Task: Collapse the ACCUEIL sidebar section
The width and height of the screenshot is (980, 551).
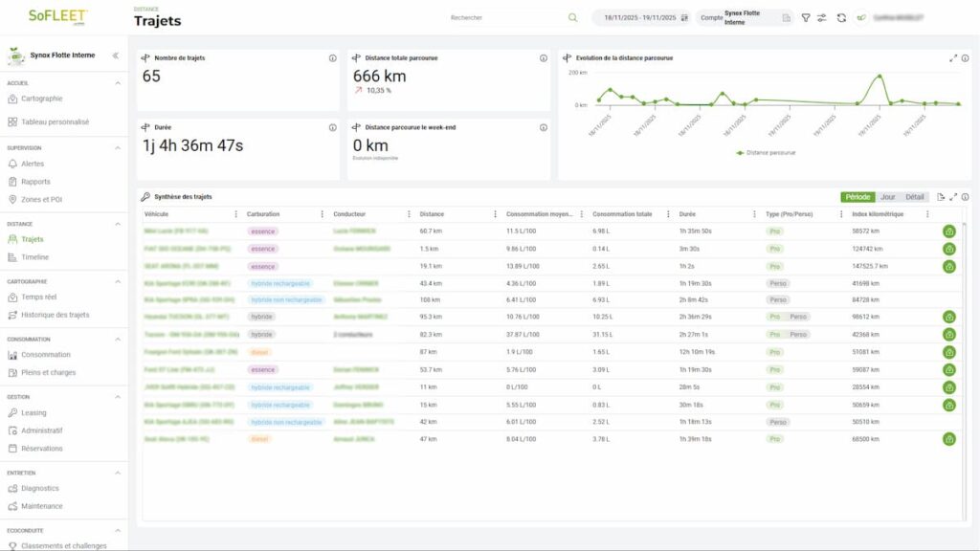Action: pyautogui.click(x=118, y=83)
